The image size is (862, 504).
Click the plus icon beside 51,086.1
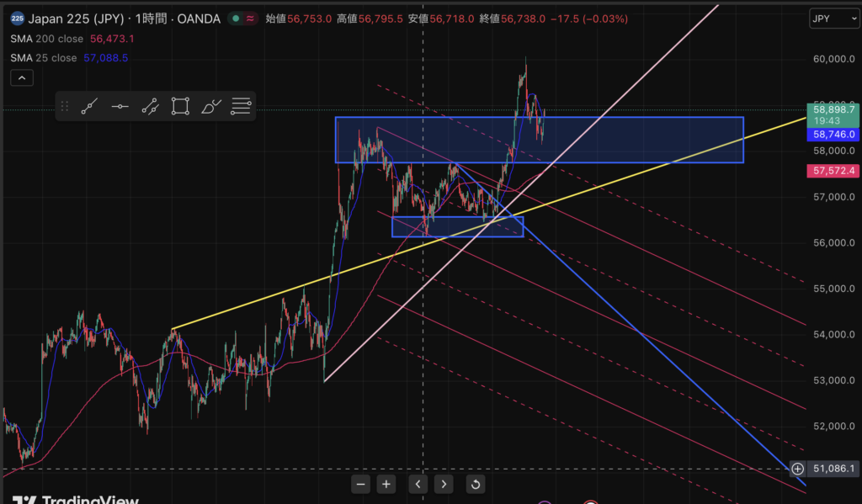coord(798,469)
